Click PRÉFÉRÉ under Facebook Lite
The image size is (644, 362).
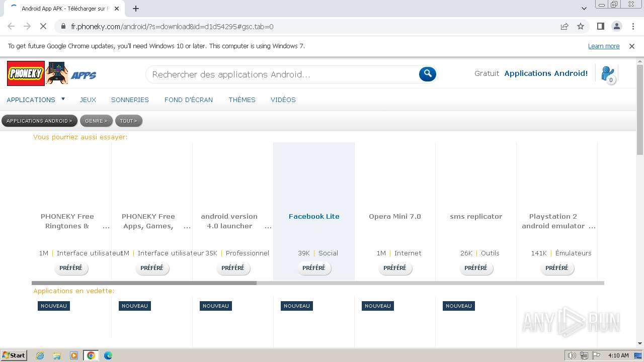click(x=314, y=268)
